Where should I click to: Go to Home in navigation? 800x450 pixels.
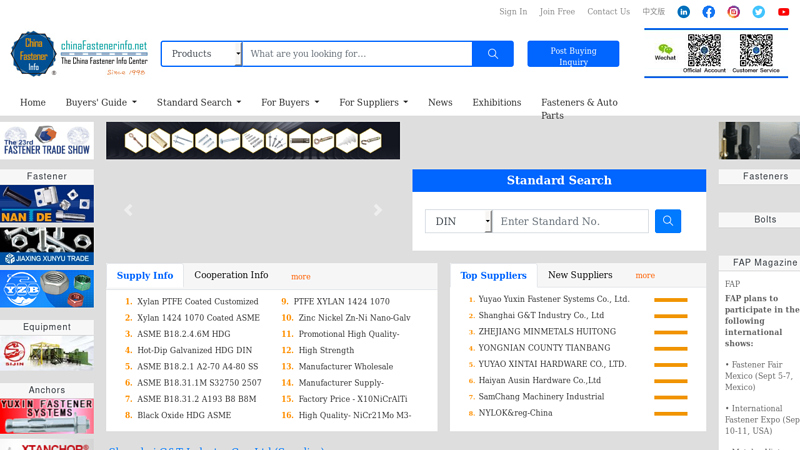[x=33, y=103]
